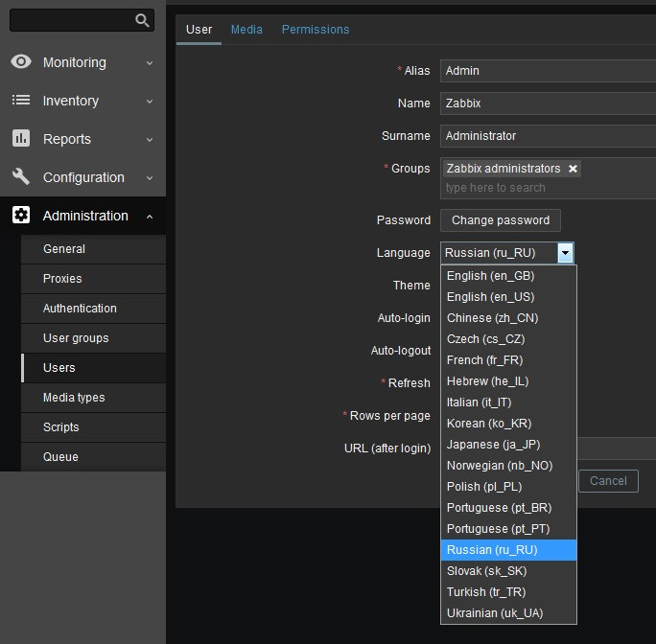Expand the Monitoring menu chevron
This screenshot has height=644, width=656.
(150, 63)
